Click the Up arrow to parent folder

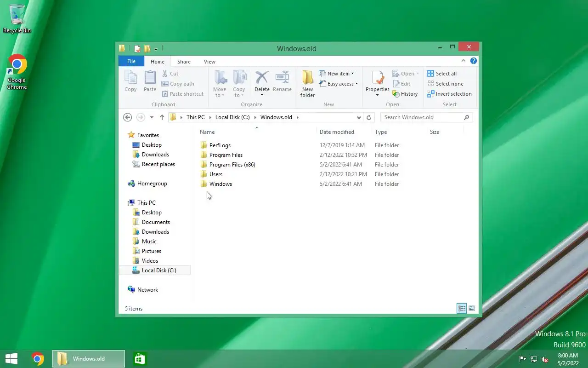click(x=162, y=117)
